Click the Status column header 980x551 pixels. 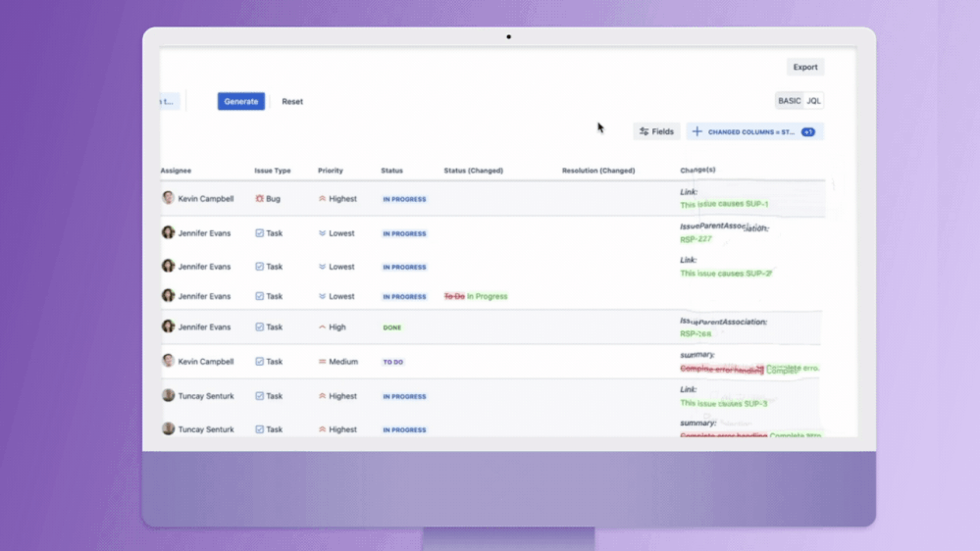point(391,171)
